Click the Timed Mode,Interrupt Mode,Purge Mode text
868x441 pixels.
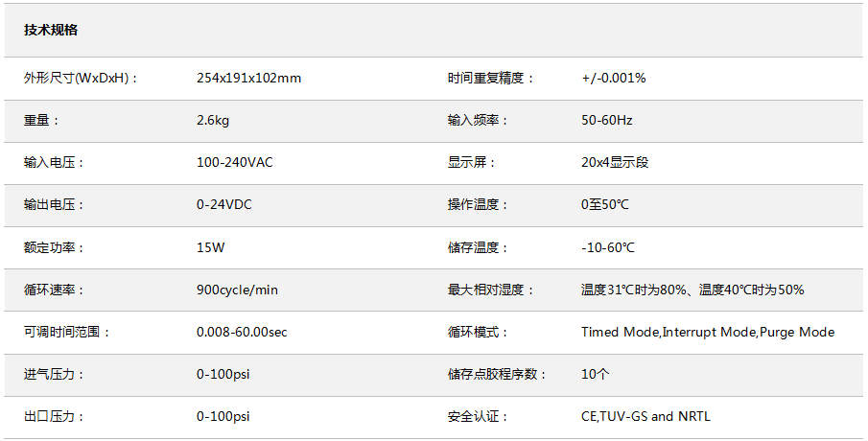(x=708, y=333)
